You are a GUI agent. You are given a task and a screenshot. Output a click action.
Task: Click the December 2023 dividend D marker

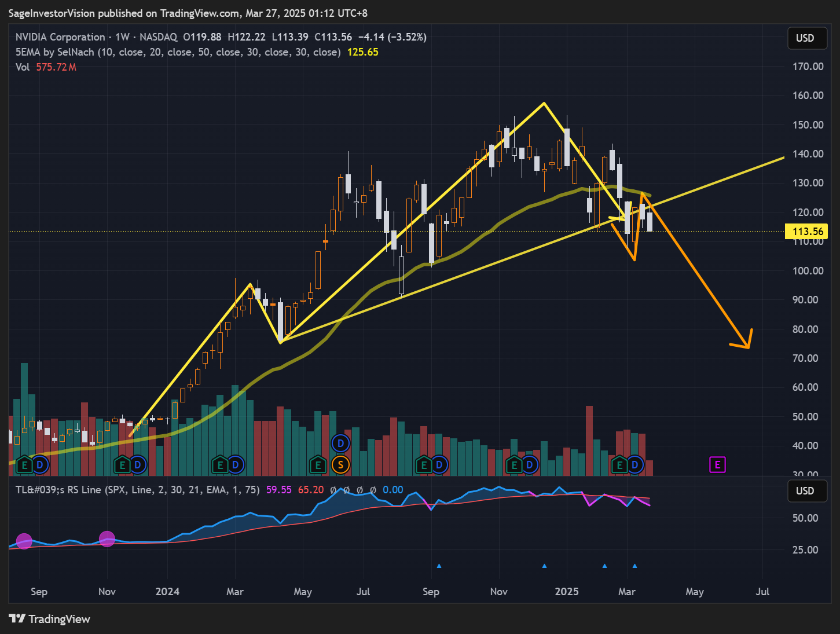pyautogui.click(x=138, y=464)
